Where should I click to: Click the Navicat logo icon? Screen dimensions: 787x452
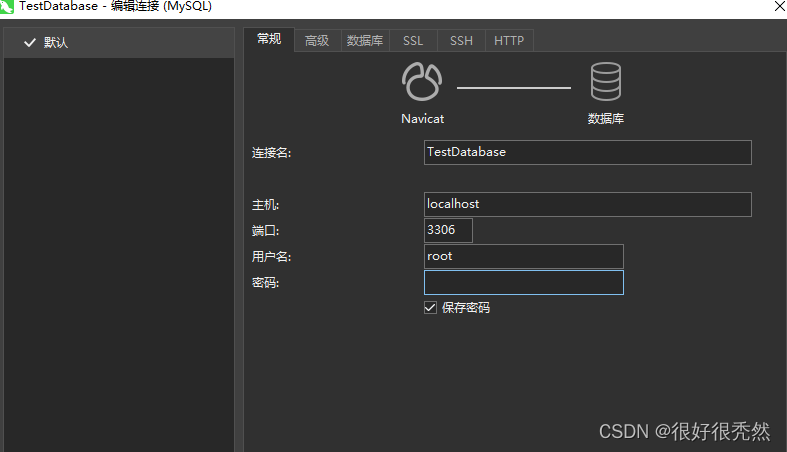[422, 82]
